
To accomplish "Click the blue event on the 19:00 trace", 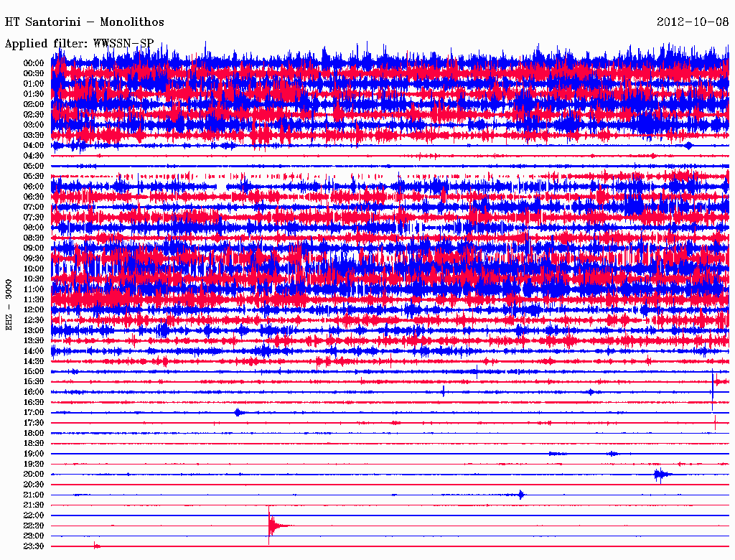I will [x=612, y=454].
